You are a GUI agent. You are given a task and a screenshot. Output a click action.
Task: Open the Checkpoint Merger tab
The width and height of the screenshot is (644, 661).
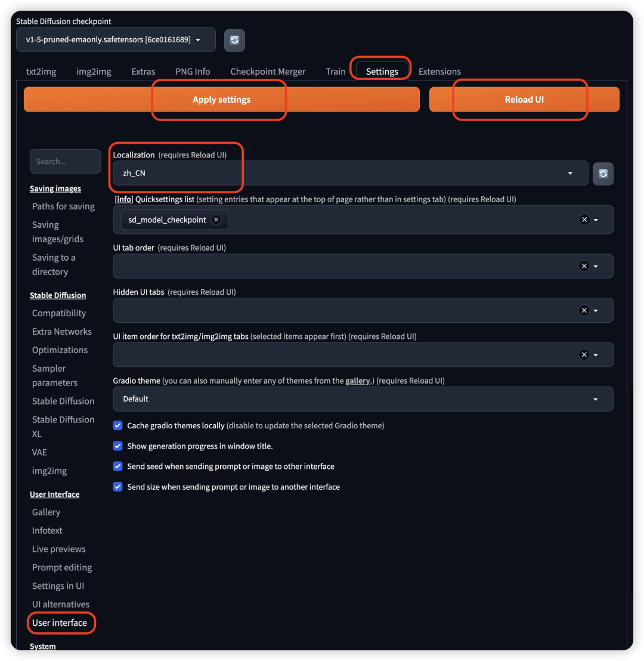268,71
